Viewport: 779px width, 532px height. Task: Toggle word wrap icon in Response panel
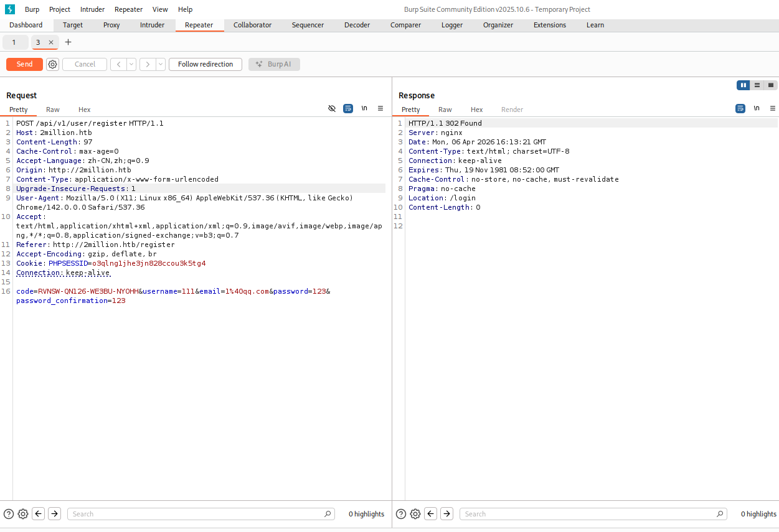pos(740,108)
